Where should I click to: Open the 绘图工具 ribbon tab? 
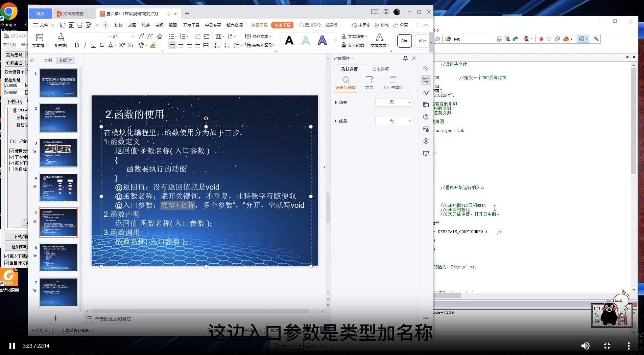point(259,25)
